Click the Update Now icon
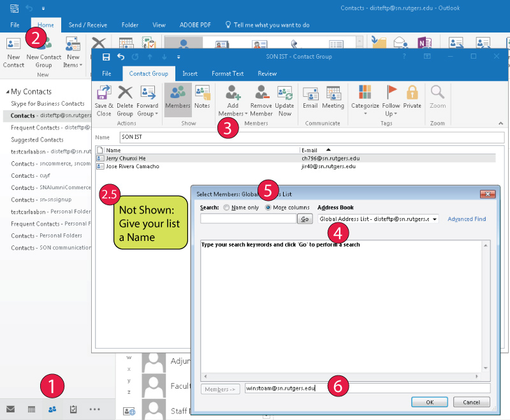The width and height of the screenshot is (510, 420). 284,92
